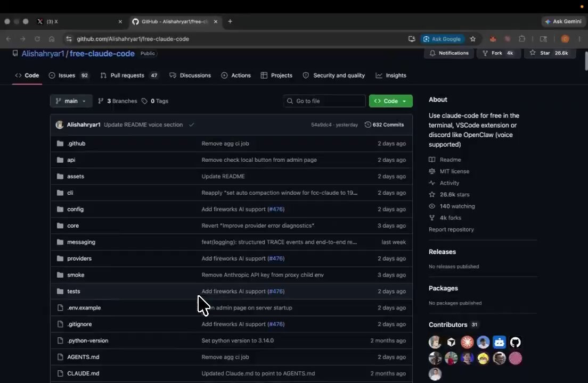Image resolution: width=588 pixels, height=383 pixels.
Task: Click the GitHub octocat contributor avatar
Action: 515,342
